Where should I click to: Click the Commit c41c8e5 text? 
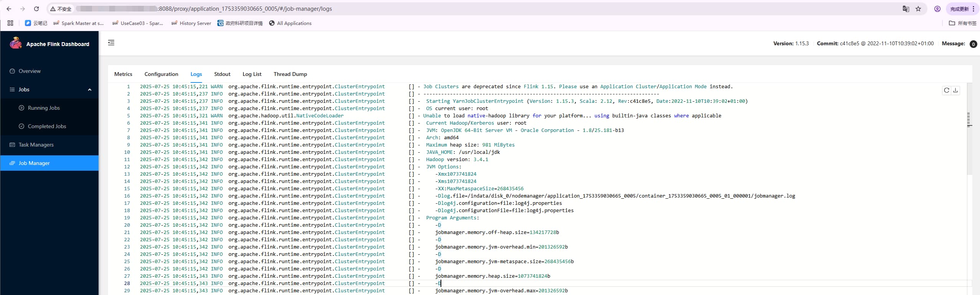(875, 43)
